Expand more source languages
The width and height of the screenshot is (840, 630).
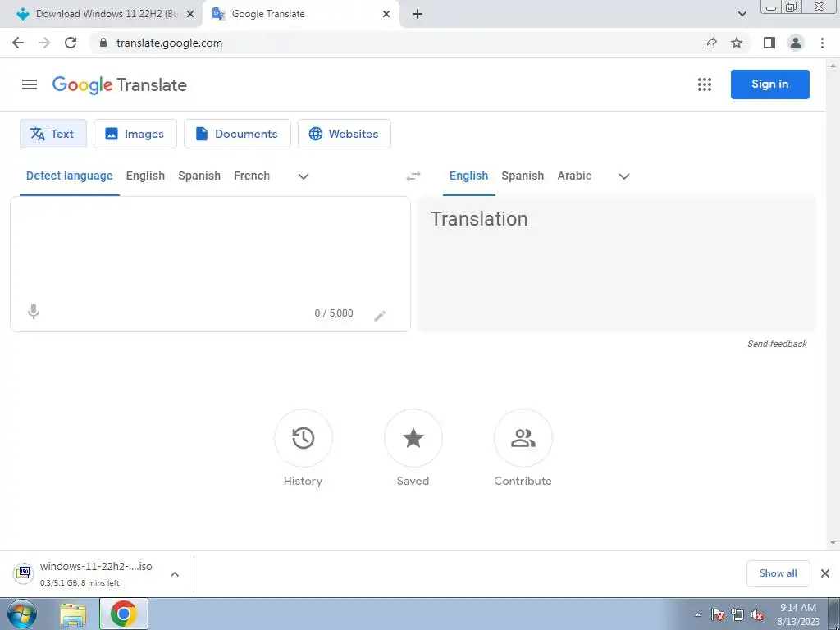point(304,176)
